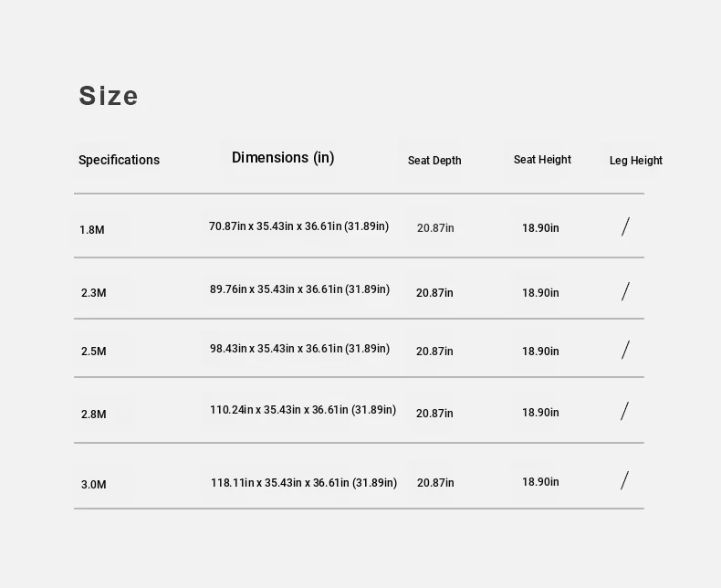Viewport: 721px width, 588px height.
Task: Select the 2.8M specification cell
Action: [94, 415]
